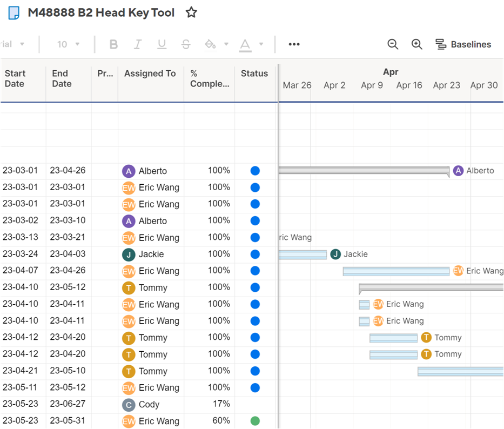Open the more options ellipsis menu

pyautogui.click(x=294, y=44)
